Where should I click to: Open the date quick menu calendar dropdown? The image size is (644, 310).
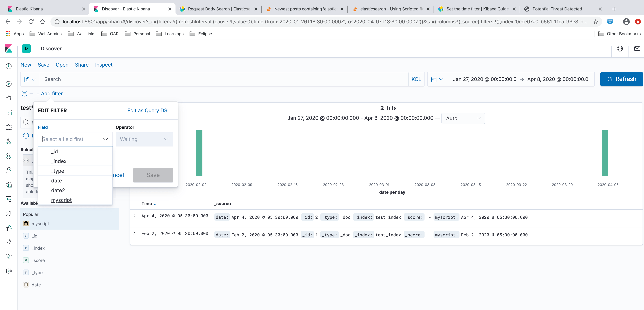point(437,79)
